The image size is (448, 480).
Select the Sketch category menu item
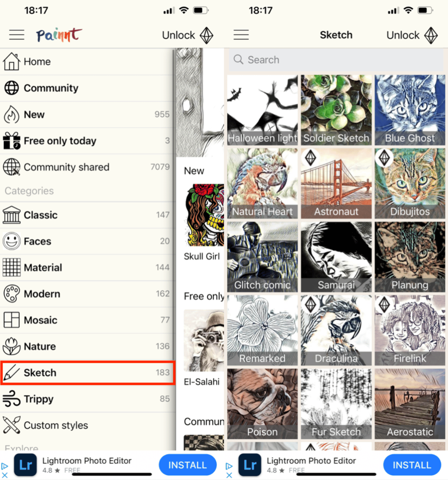[x=88, y=373]
